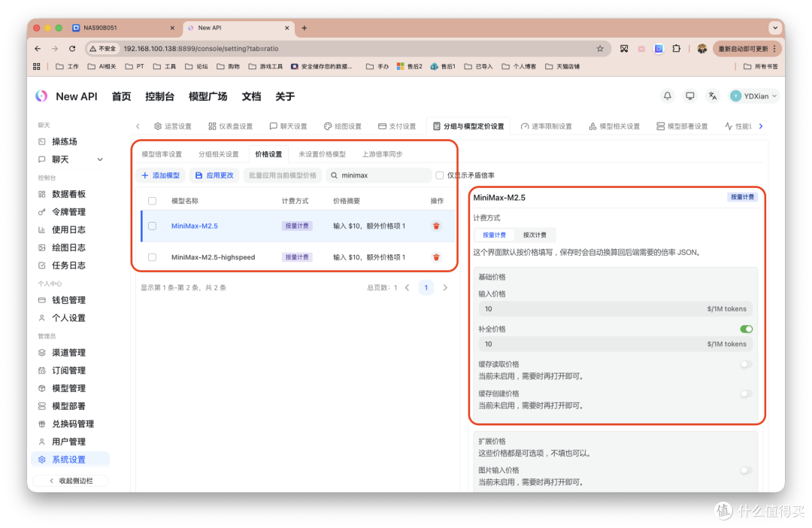Select page 1 in pagination
This screenshot has height=528, width=812.
tap(426, 287)
